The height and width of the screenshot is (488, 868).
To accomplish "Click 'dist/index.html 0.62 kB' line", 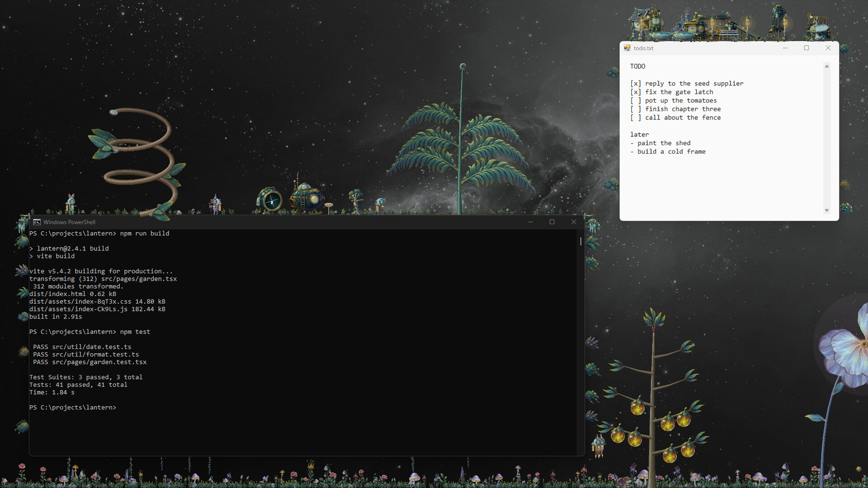I will (73, 294).
